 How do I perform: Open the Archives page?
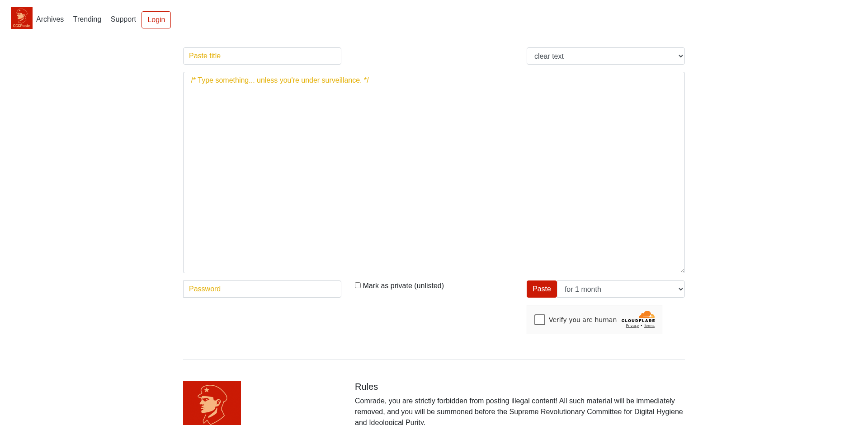[50, 19]
